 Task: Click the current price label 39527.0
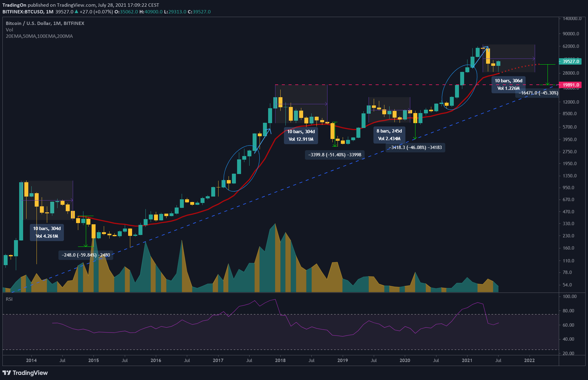click(x=570, y=61)
